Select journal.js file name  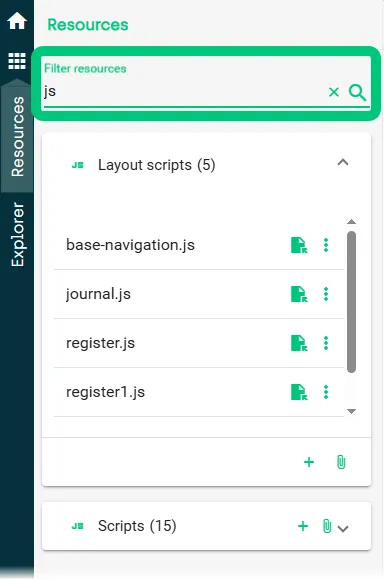pos(98,295)
